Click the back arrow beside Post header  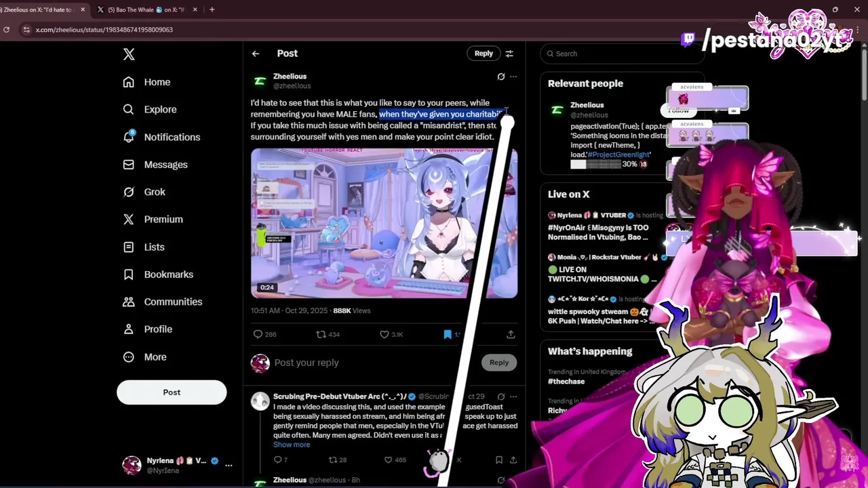click(256, 54)
